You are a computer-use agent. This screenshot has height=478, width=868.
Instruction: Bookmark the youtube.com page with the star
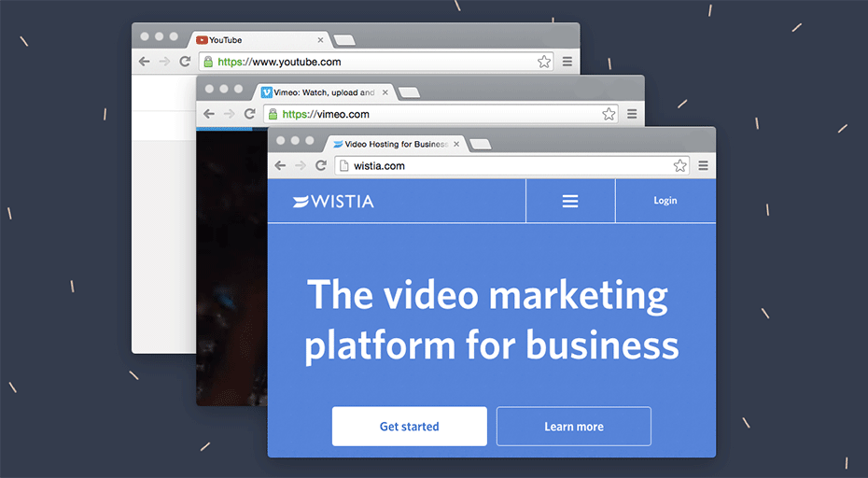click(544, 62)
